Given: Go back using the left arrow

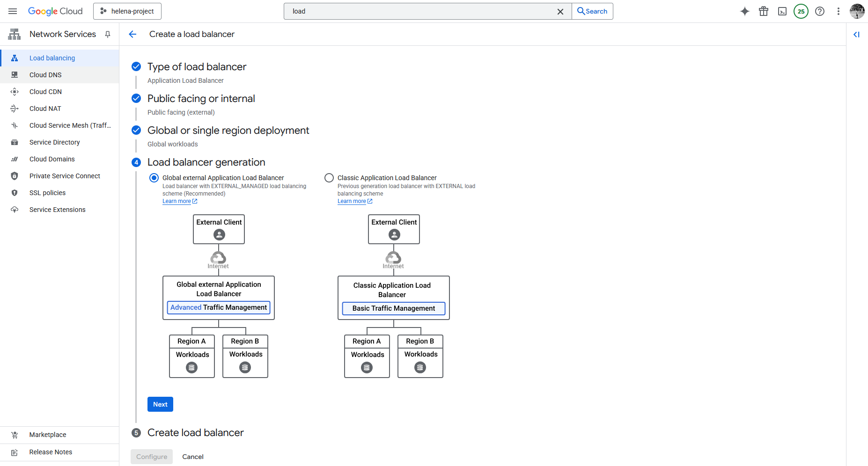Looking at the screenshot, I should click(132, 34).
